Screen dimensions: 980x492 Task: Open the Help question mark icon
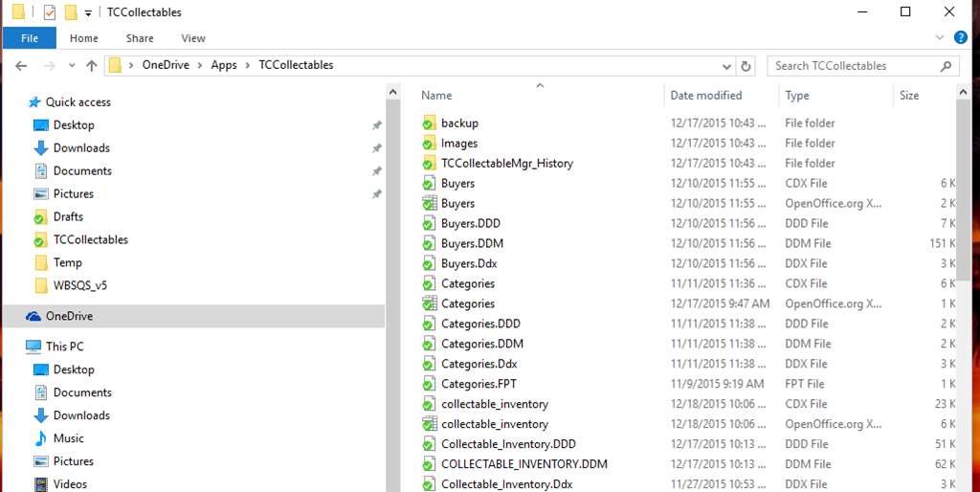tap(960, 38)
